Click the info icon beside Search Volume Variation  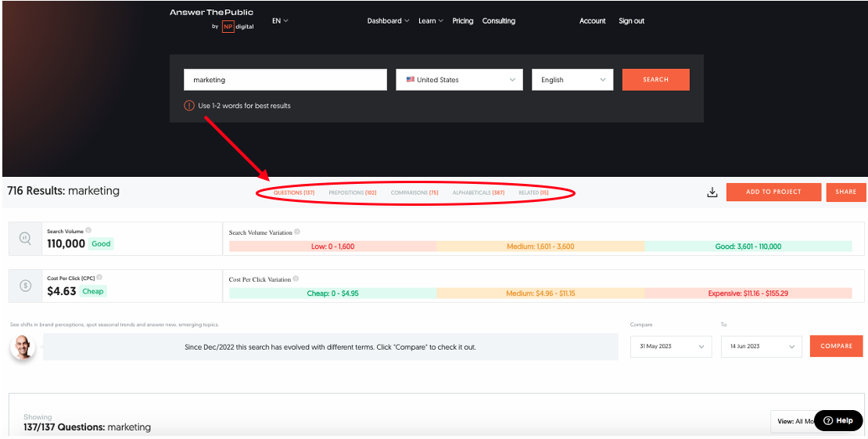click(297, 232)
